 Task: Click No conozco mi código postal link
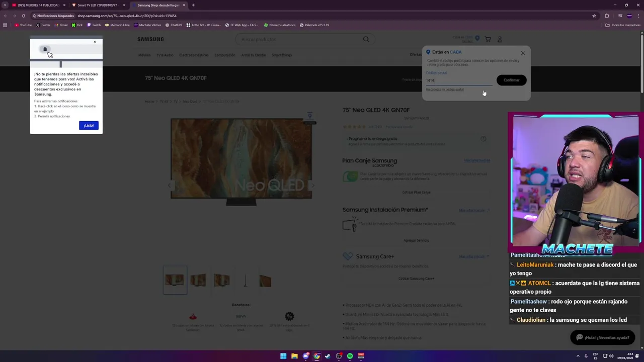coord(445,89)
